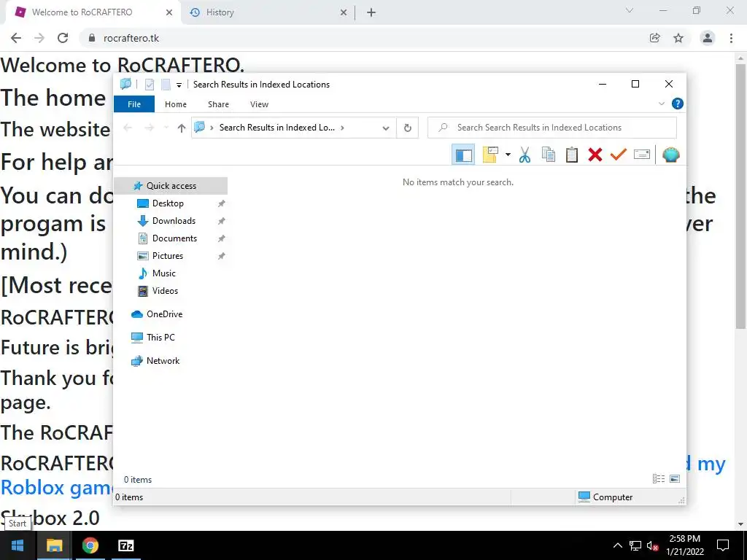
Task: Click the Chrome share page icon
Action: [655, 38]
